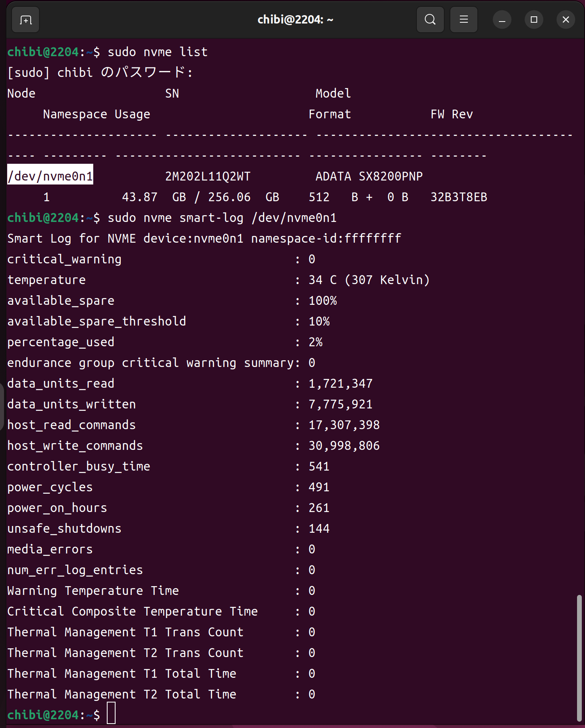Click the chibi@2204 window title
The height and width of the screenshot is (728, 585).
[x=295, y=20]
